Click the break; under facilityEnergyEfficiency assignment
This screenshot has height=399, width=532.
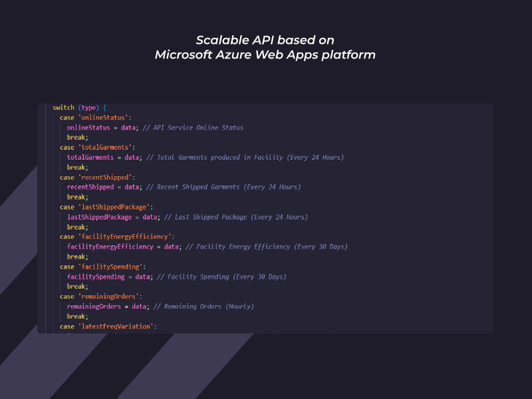pyautogui.click(x=77, y=257)
